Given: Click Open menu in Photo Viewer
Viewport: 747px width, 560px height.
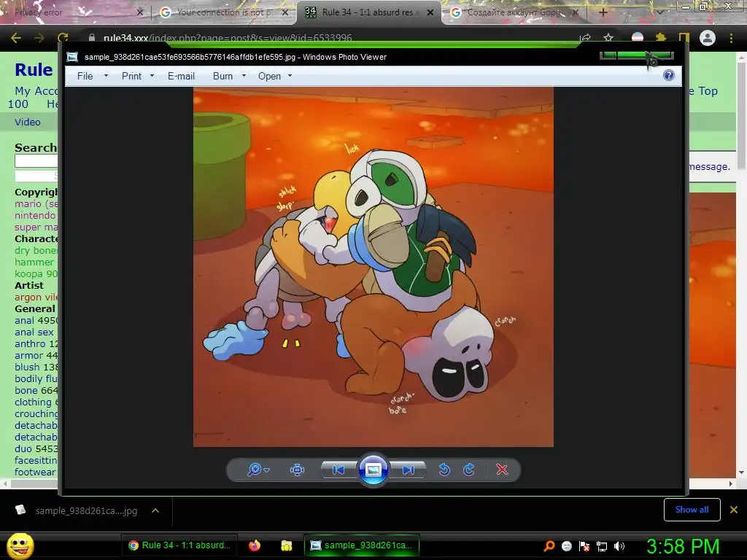Looking at the screenshot, I should 269,76.
